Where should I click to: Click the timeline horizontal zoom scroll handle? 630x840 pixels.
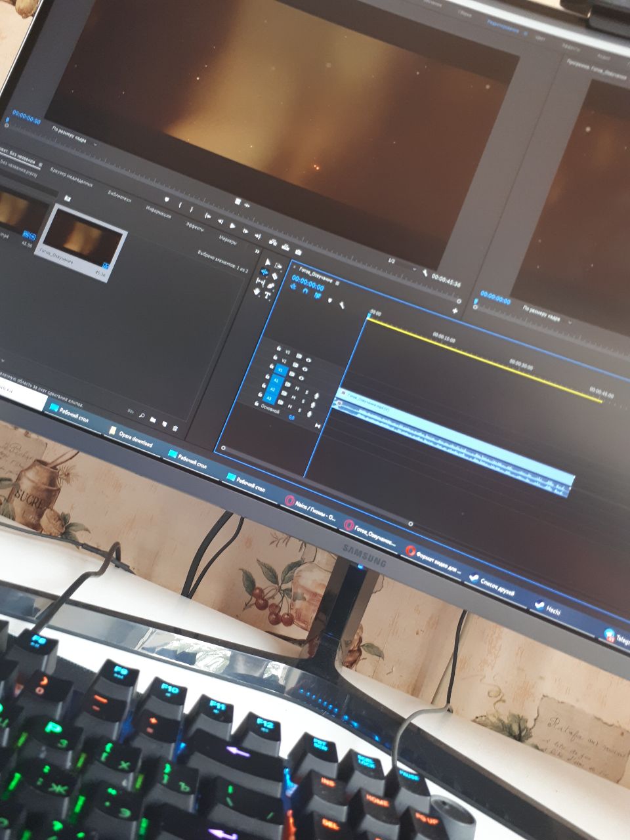411,523
